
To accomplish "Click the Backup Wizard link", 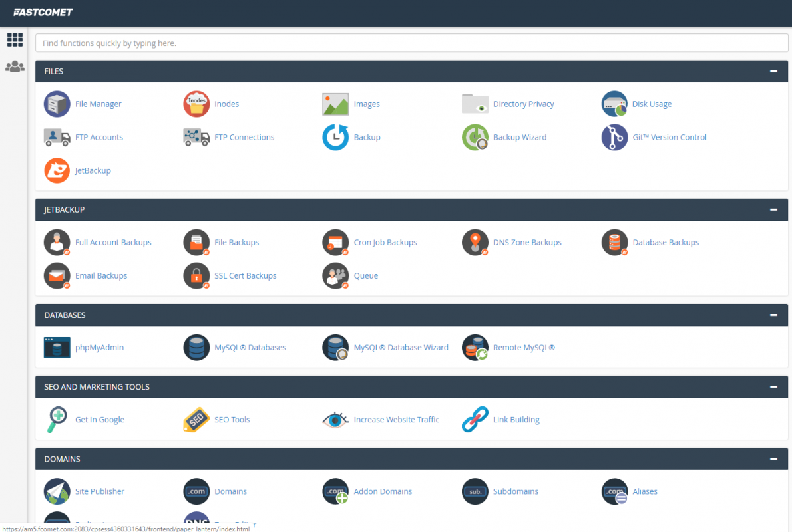I will tap(520, 137).
